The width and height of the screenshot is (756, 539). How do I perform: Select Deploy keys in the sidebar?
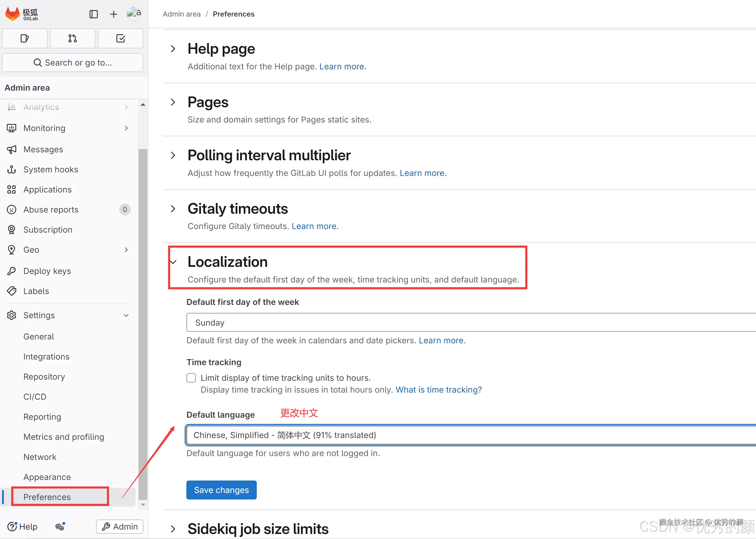coord(47,271)
